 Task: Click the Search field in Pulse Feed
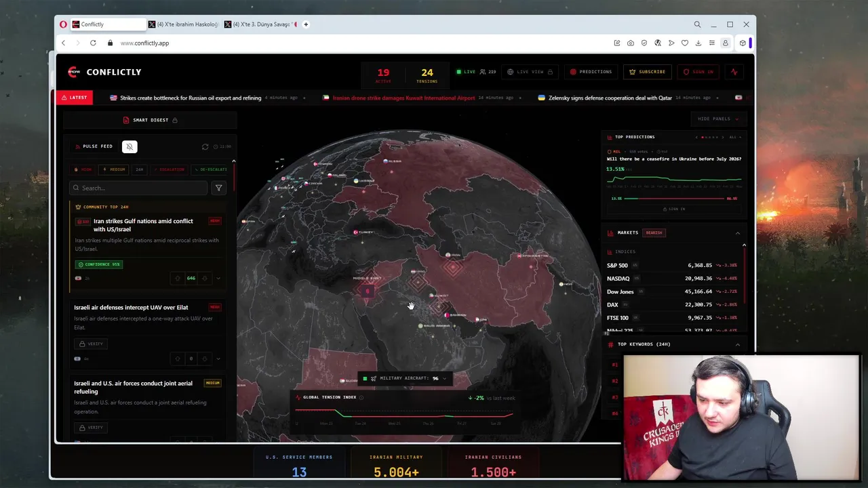(138, 188)
